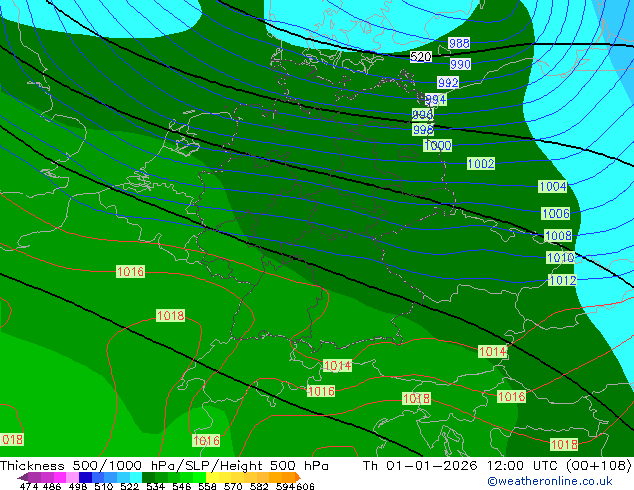Click the legend value 546

pyautogui.click(x=182, y=486)
